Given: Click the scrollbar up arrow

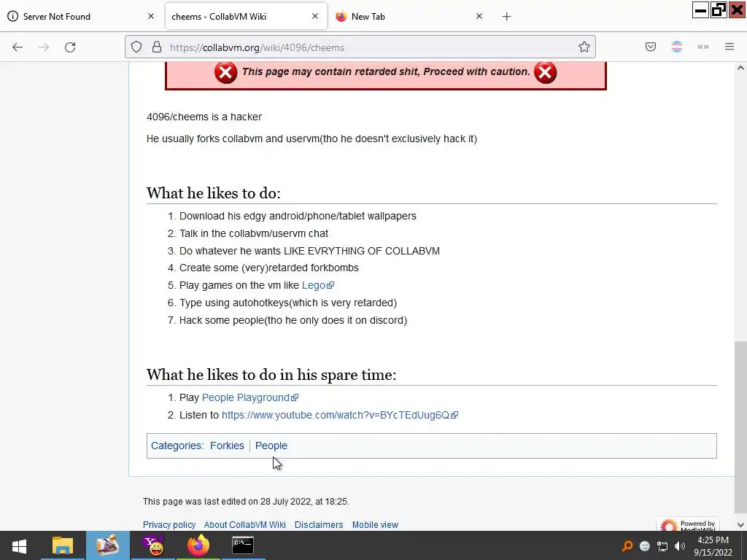Looking at the screenshot, I should (x=740, y=68).
